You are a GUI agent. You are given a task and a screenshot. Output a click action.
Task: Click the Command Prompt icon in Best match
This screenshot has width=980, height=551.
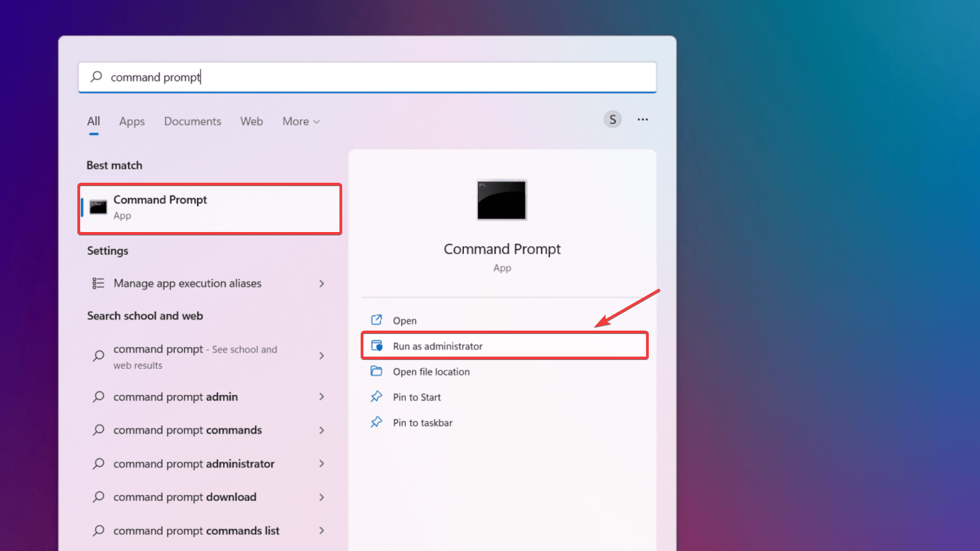99,207
